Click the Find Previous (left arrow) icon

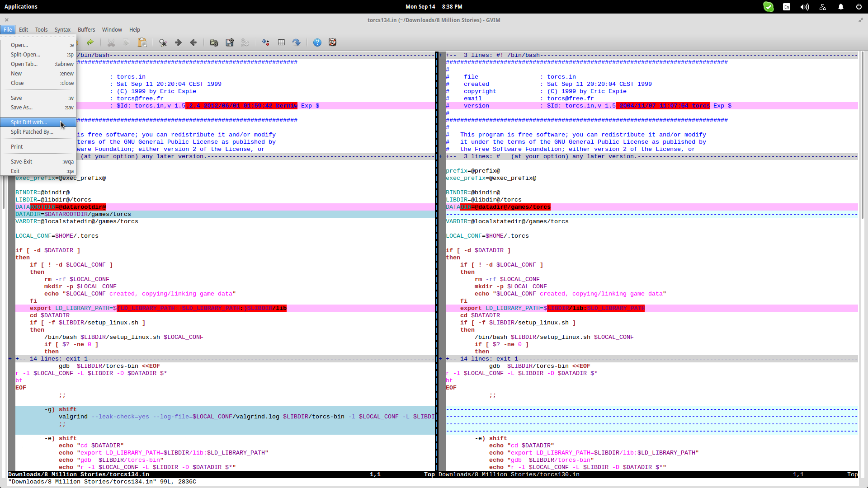(193, 42)
